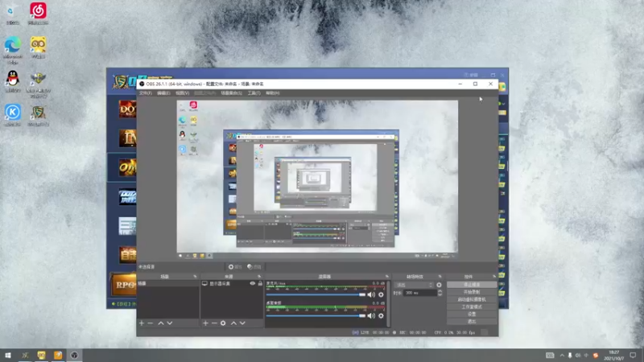Open source properties gear in Sources dock
This screenshot has width=644, height=362.
(223, 323)
